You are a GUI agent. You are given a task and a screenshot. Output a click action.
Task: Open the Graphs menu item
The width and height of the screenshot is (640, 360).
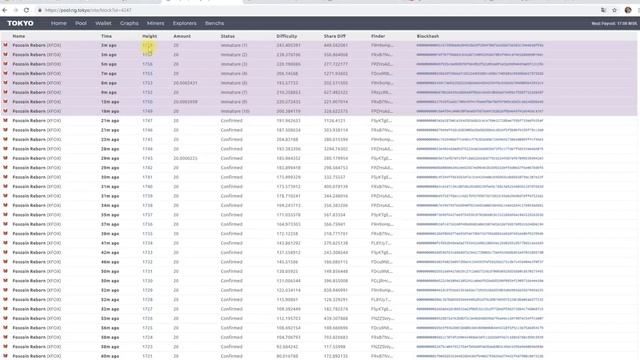[x=129, y=23]
